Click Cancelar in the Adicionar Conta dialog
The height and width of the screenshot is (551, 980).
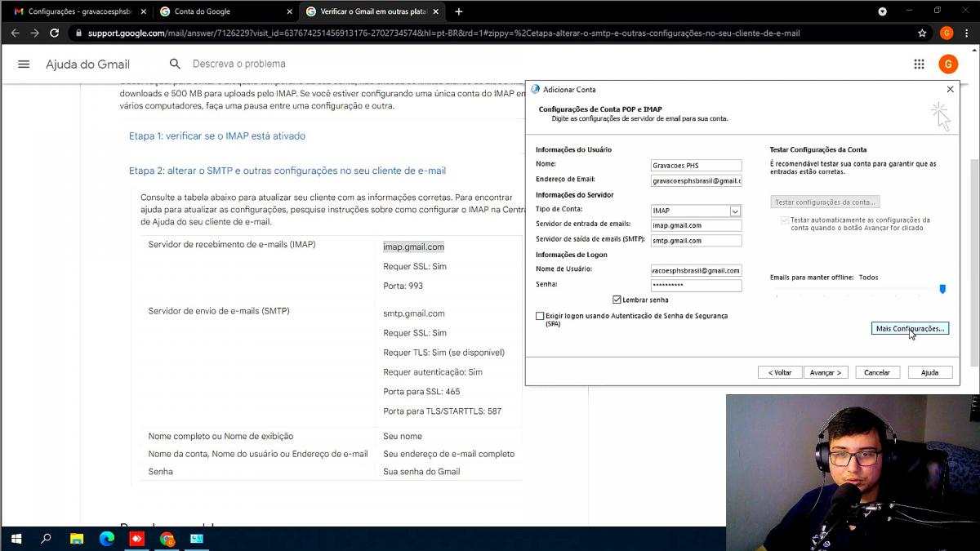coord(877,372)
